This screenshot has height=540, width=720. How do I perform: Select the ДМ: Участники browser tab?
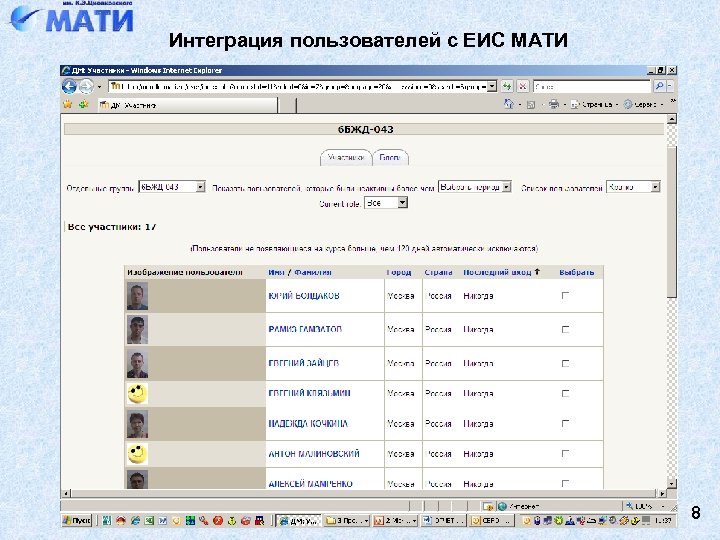click(x=188, y=105)
